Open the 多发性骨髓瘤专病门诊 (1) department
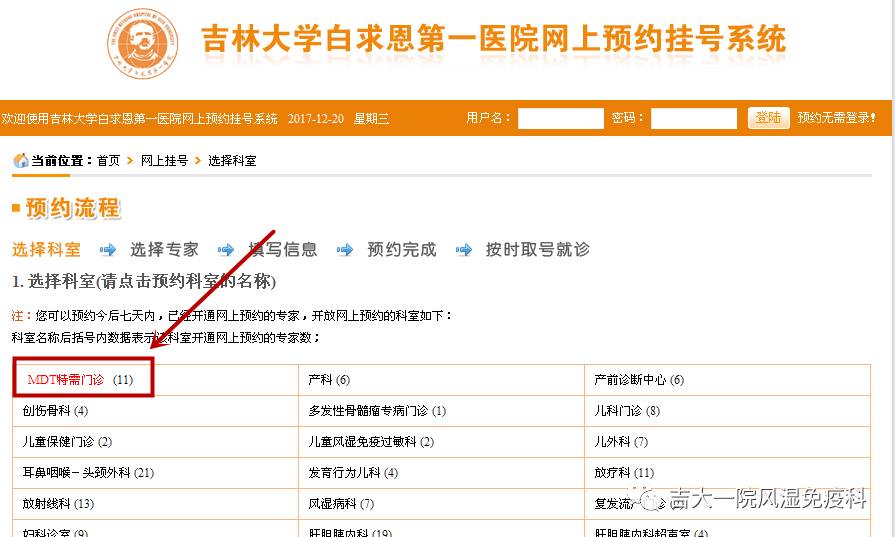Screen dimensions: 895x537 click(x=377, y=411)
